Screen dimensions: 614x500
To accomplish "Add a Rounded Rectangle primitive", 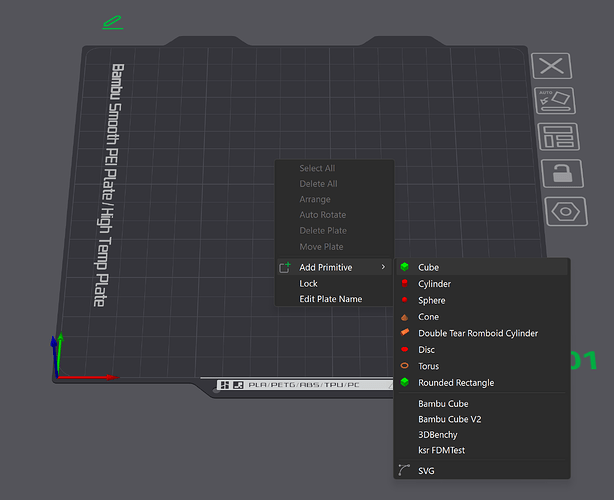I will [482, 383].
